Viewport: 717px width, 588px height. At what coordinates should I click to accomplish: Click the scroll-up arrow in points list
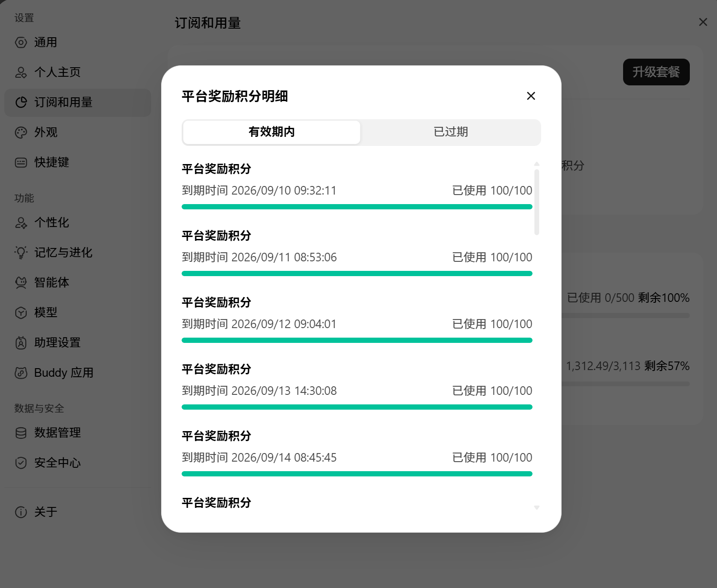[537, 164]
